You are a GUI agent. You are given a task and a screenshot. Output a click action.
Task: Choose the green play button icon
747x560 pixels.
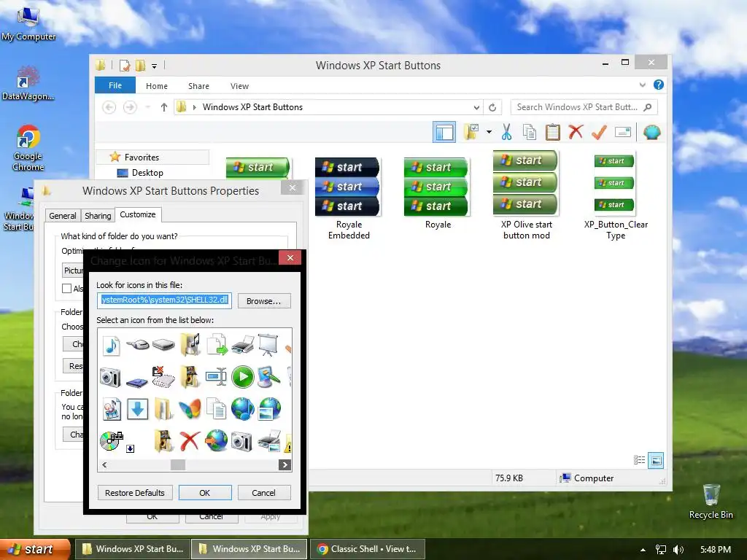point(243,377)
